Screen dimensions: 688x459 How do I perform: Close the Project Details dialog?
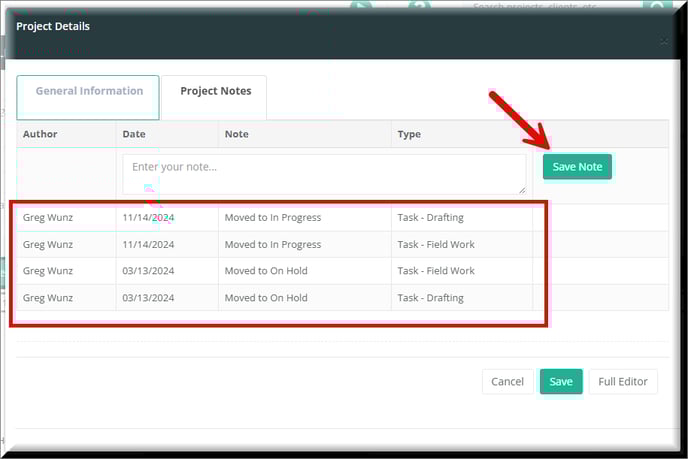tap(664, 41)
